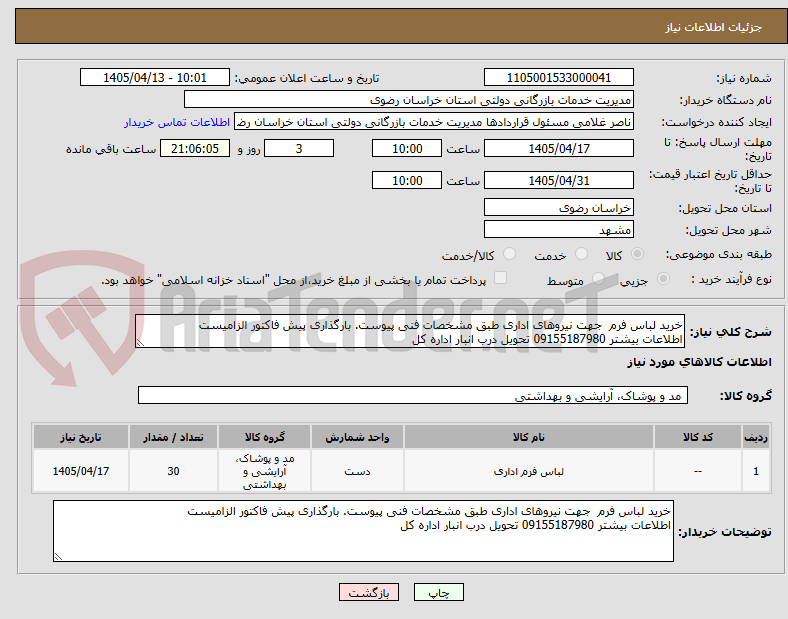Click the remaining days field showing 3
The image size is (788, 619).
point(299,148)
